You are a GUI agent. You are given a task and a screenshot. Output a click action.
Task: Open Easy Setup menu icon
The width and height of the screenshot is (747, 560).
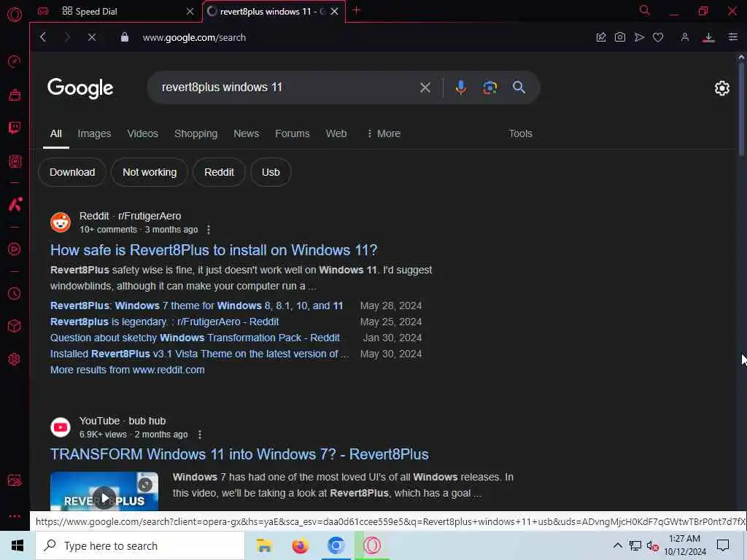(732, 37)
